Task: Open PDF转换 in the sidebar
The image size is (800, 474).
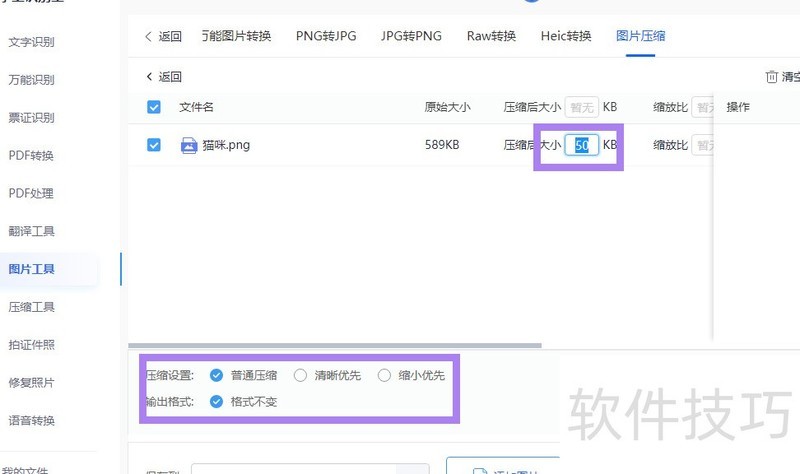Action: pos(31,156)
